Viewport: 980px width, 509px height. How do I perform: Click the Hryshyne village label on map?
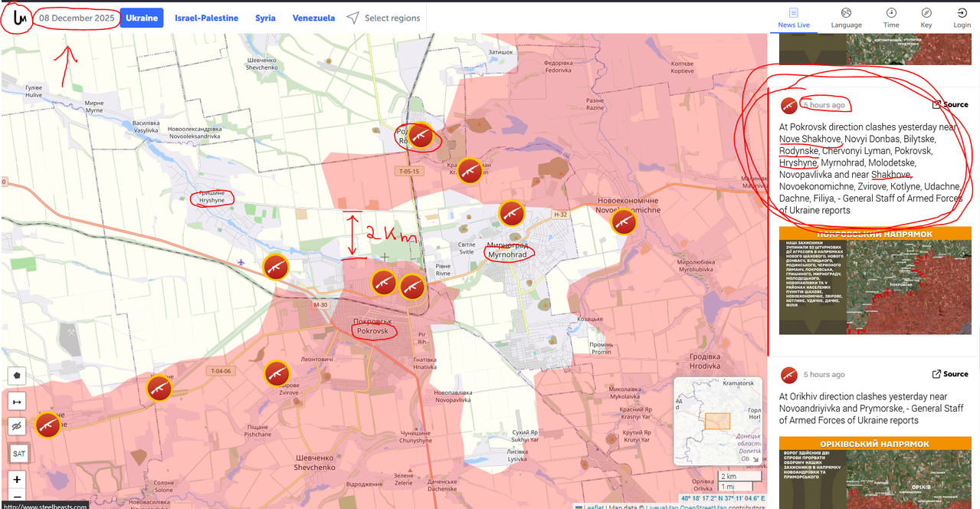211,196
